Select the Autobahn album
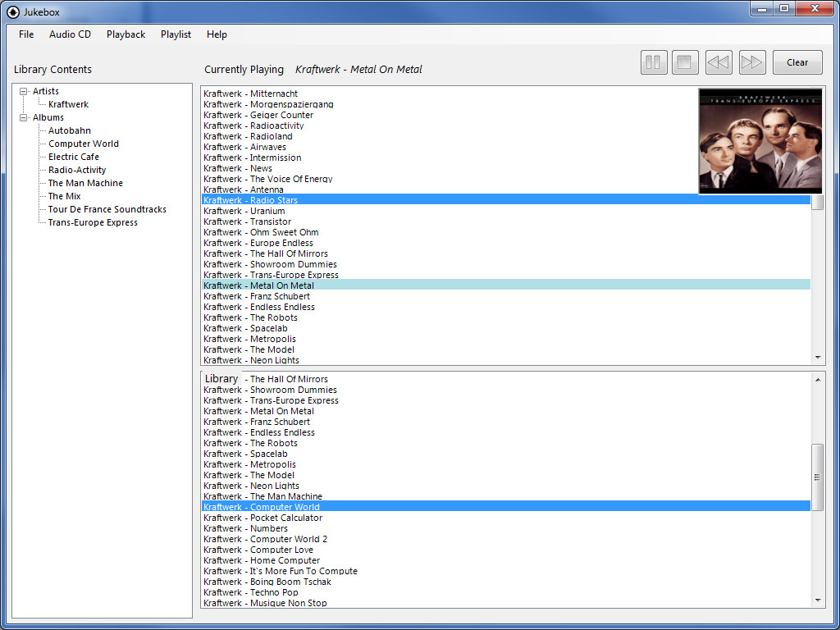The image size is (840, 630). [70, 130]
